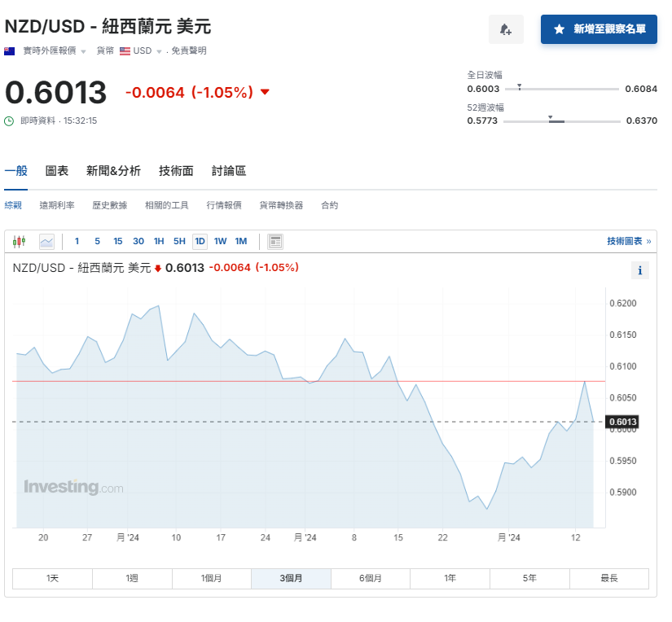672x622 pixels.
Task: Open chart info via the i icon
Action: 640,270
